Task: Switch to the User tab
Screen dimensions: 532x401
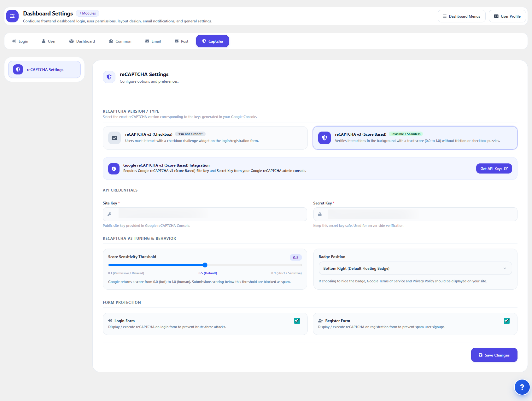Action: [49, 41]
